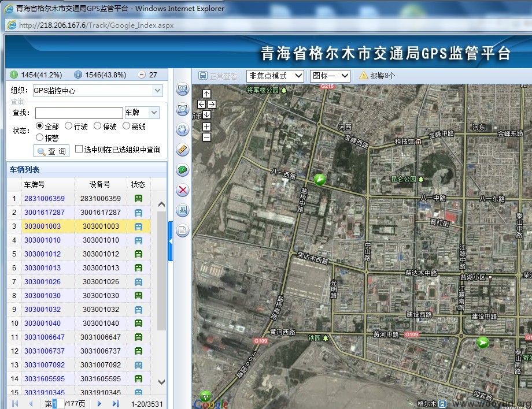532x409 pixels.
Task: Open vehicle link 3031006647
Action: (45, 337)
